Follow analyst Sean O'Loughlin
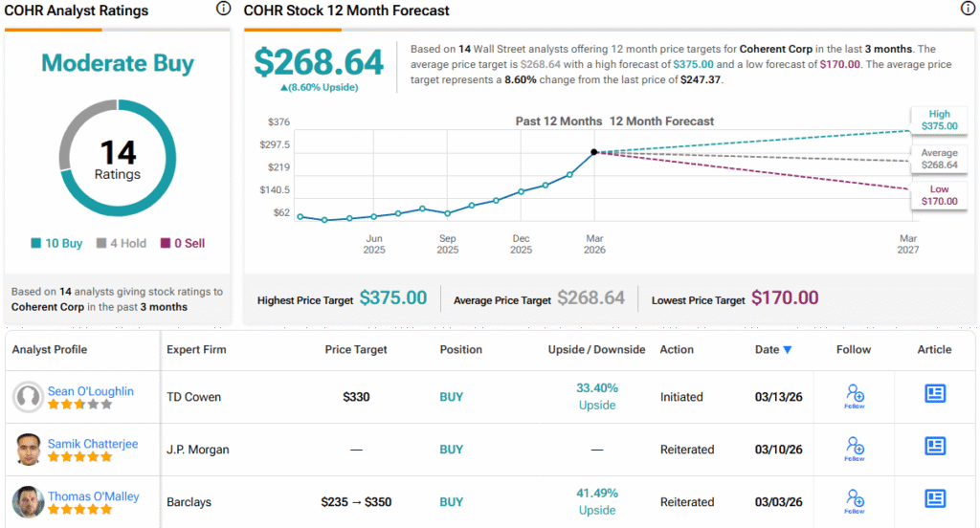Image resolution: width=980 pixels, height=528 pixels. tap(855, 396)
